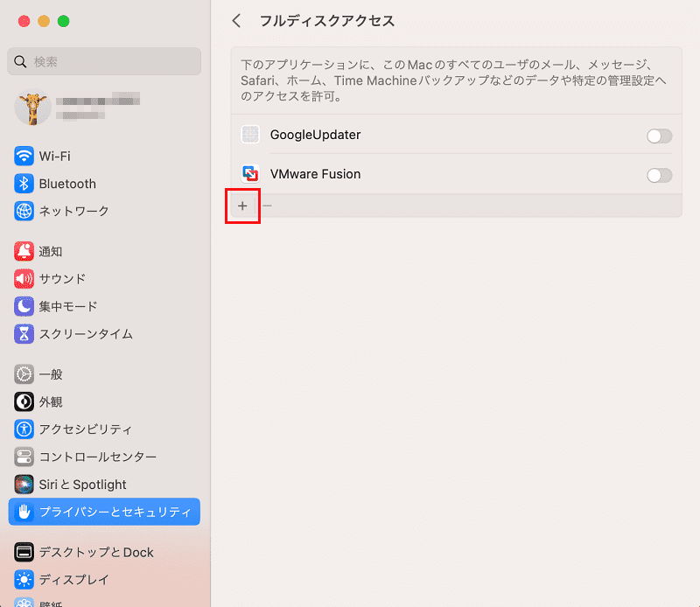700x607 pixels.
Task: Click the VMware Fusion app icon
Action: 250,174
